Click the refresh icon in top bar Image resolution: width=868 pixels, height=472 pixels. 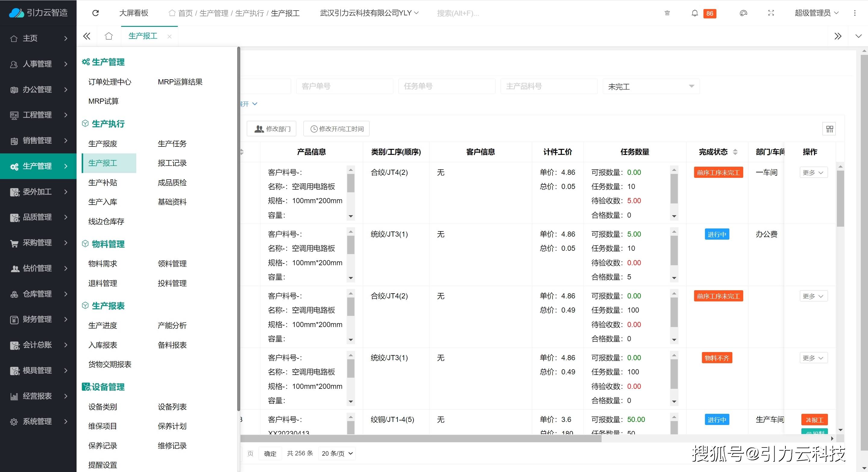[x=95, y=13]
